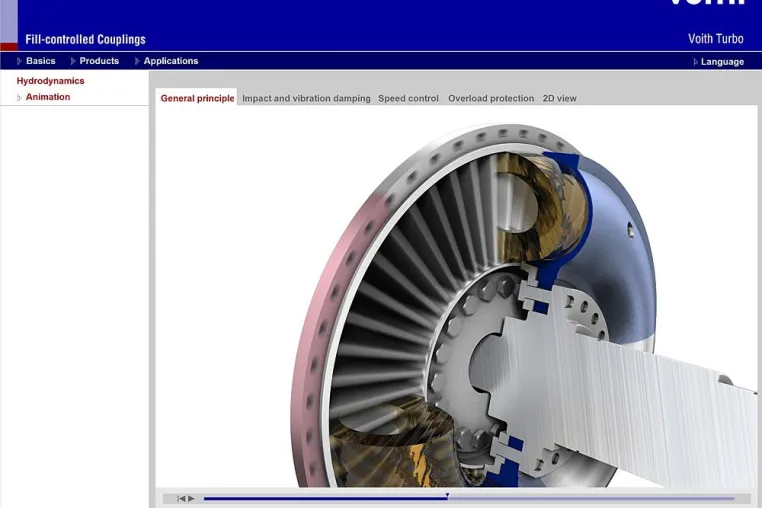
Task: Open the Products menu
Action: [99, 61]
